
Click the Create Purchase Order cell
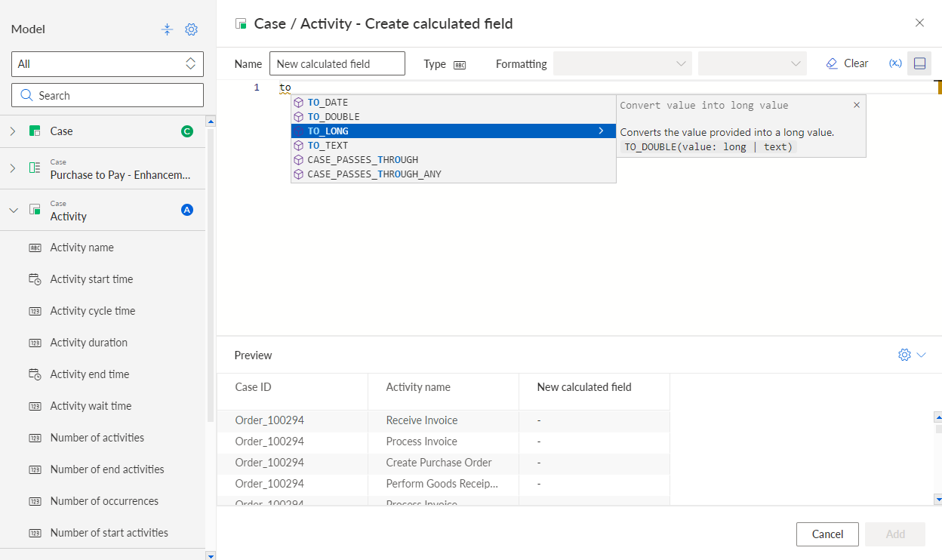coord(443,463)
